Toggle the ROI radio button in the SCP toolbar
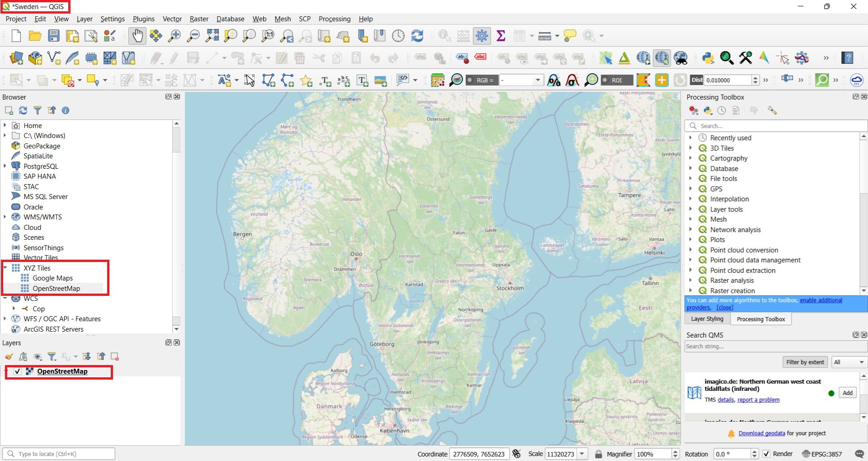 click(605, 80)
